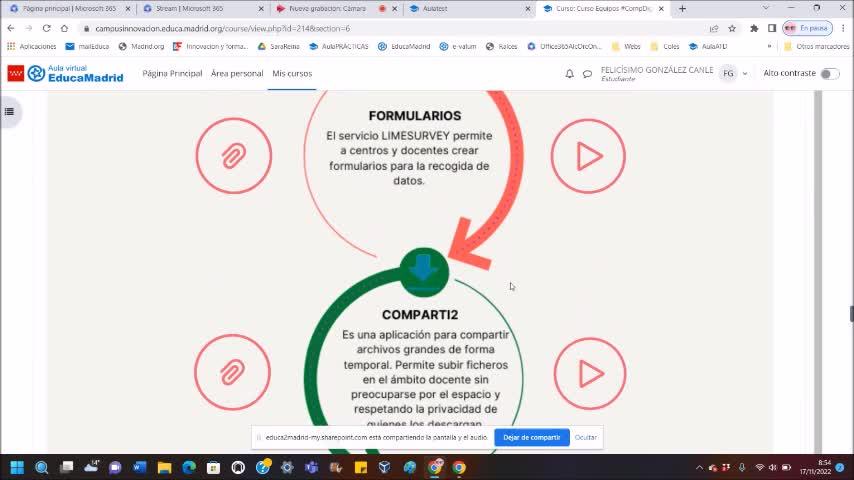Show more bookmarks chevron
The image size is (854, 480).
pos(769,47)
